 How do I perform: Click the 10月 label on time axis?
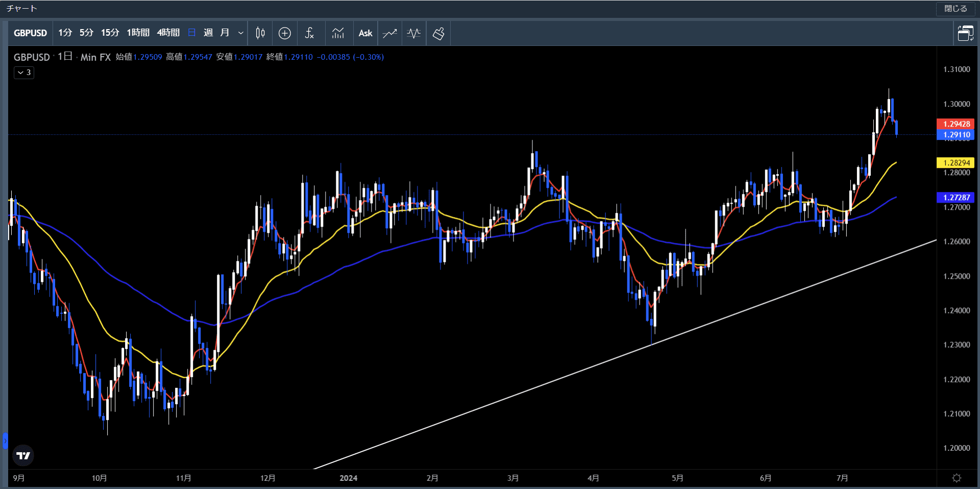[99, 478]
